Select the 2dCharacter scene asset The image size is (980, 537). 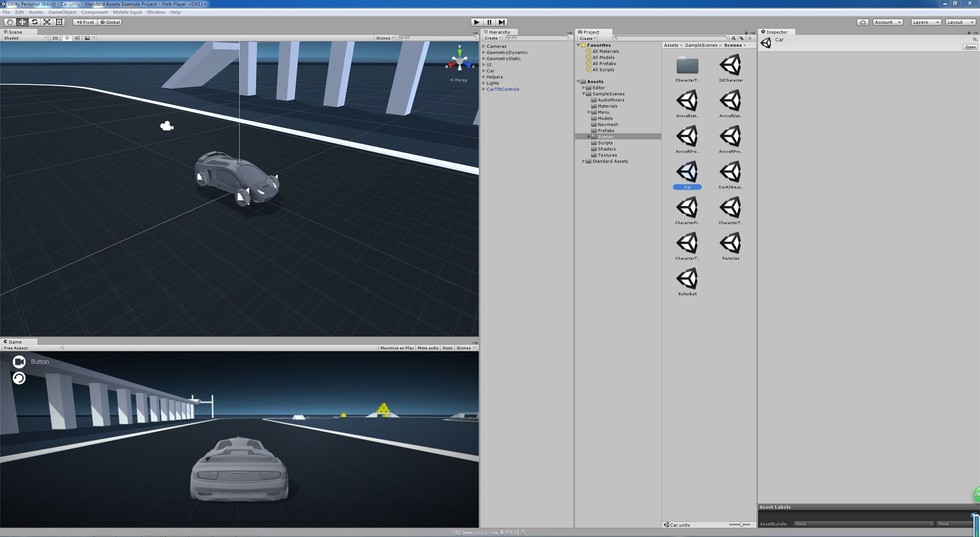(x=730, y=68)
